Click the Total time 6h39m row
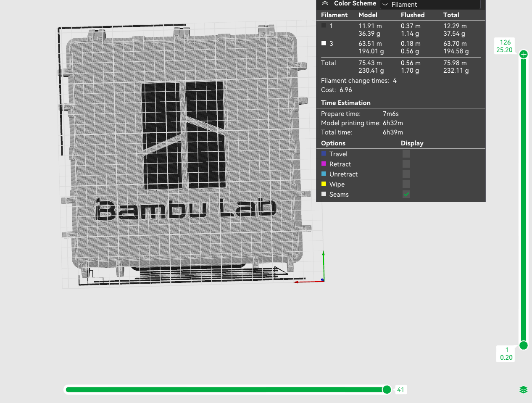This screenshot has height=403, width=532. (x=362, y=132)
